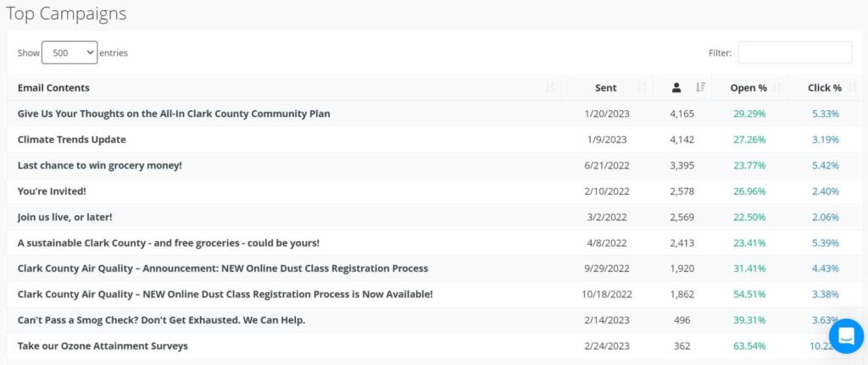
Task: Click the Click % sort arrows icon
Action: [853, 87]
